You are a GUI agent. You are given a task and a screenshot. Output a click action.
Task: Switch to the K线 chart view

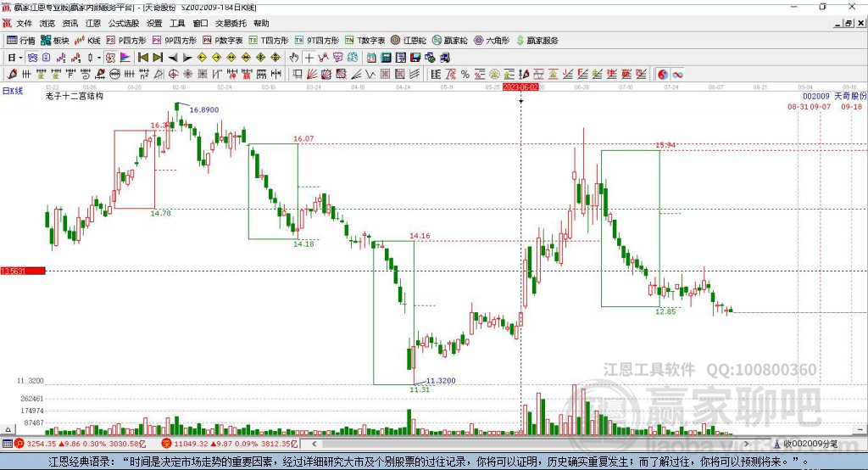pyautogui.click(x=87, y=41)
